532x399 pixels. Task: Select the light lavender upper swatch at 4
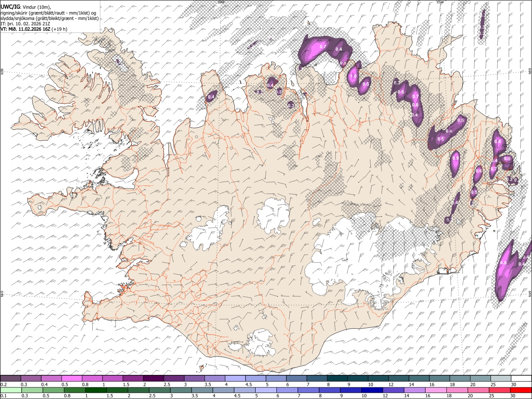coord(235,379)
